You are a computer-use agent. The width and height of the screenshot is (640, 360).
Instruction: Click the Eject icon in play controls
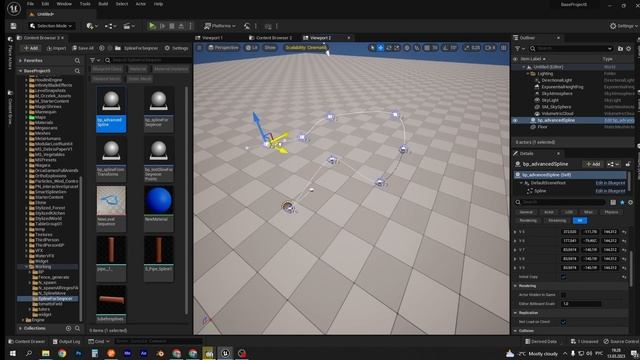coord(181,26)
